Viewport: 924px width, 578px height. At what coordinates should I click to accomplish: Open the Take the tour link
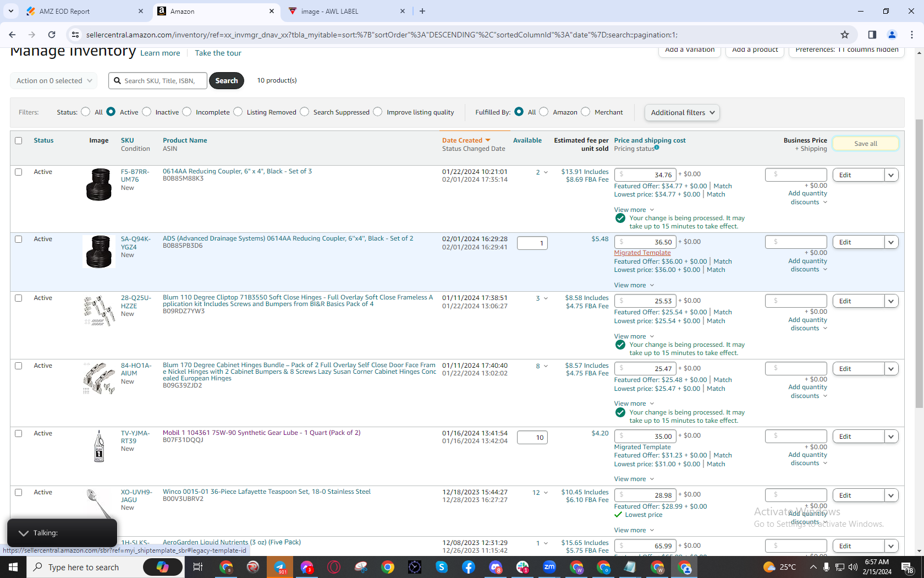(218, 53)
